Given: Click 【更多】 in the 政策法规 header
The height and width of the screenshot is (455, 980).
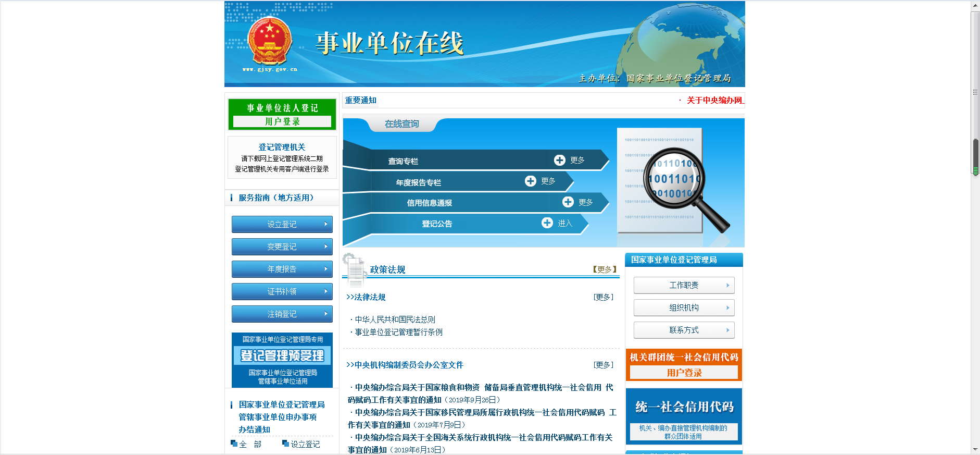Looking at the screenshot, I should (605, 269).
